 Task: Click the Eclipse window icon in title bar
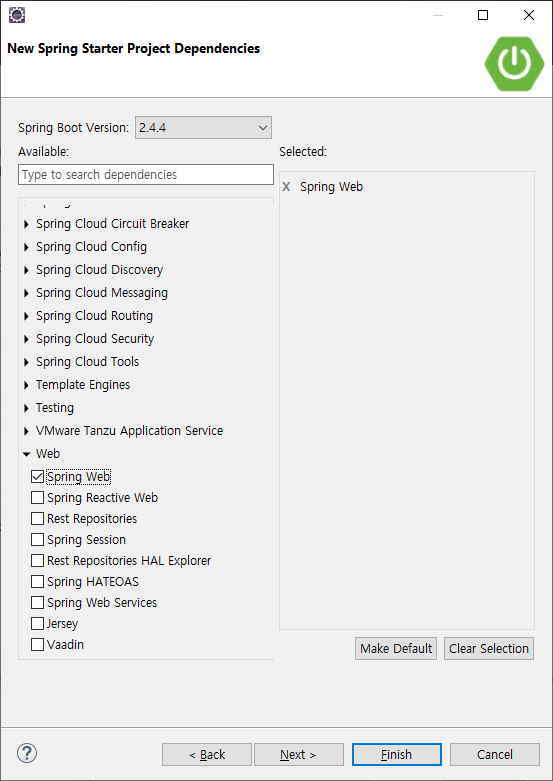[x=17, y=15]
